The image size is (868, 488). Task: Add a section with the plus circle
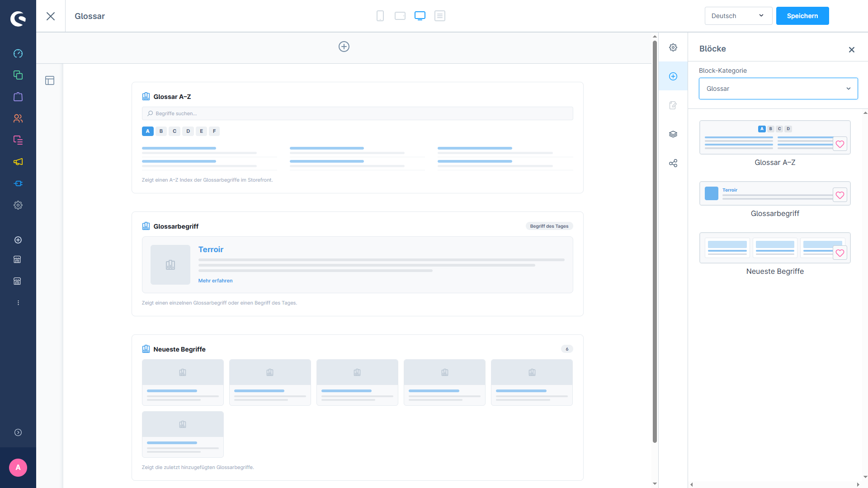click(344, 47)
